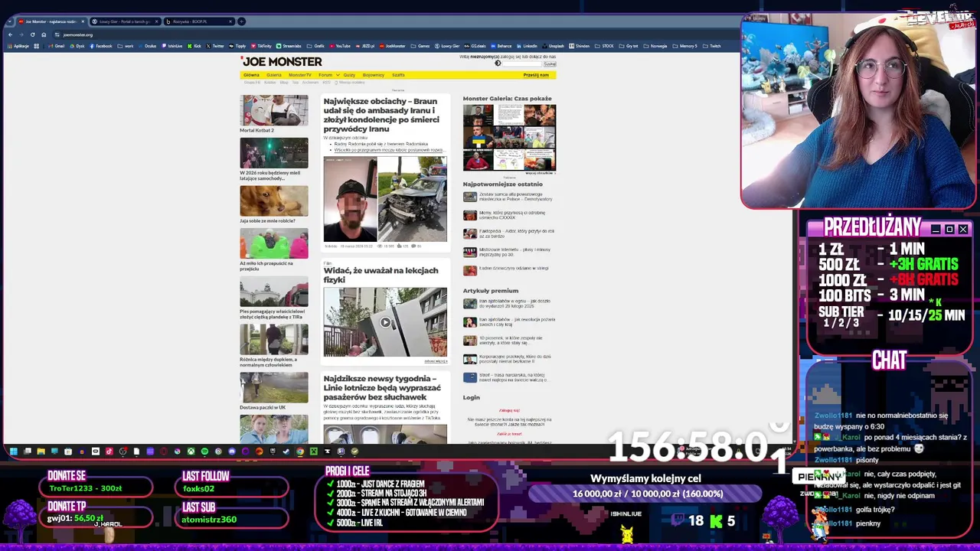Open Spotify from the taskbar

pos(204,451)
